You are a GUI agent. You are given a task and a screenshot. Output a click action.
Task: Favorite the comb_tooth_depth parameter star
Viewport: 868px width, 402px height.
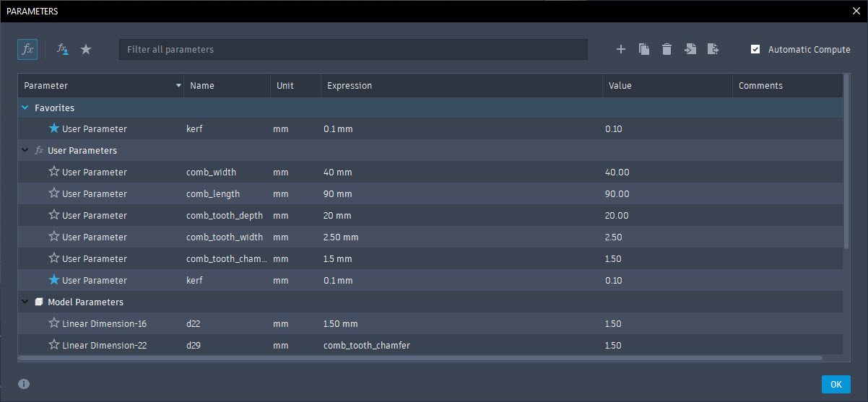[x=54, y=215]
